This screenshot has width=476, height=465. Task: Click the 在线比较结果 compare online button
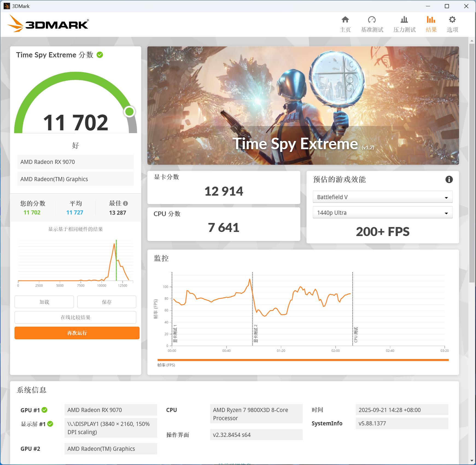pos(75,317)
